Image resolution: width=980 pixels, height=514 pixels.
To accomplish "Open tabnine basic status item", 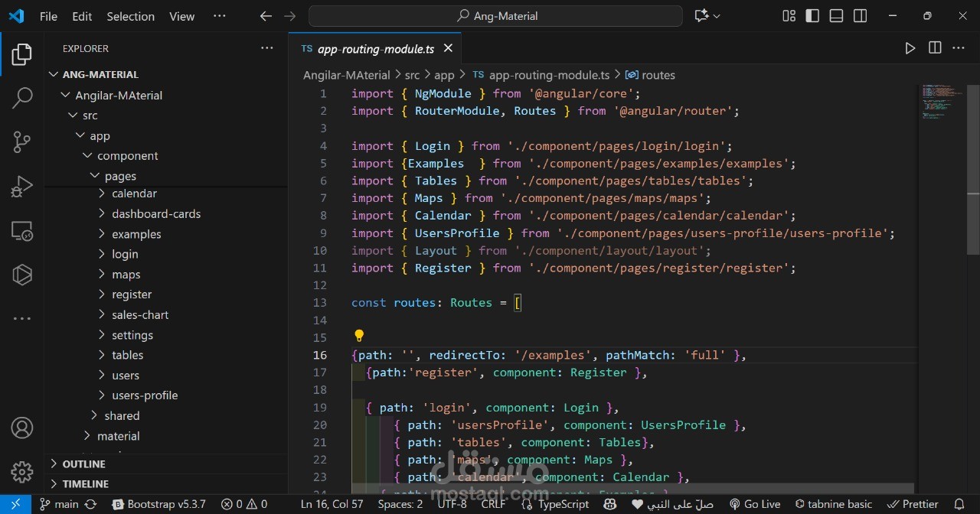I will [834, 504].
